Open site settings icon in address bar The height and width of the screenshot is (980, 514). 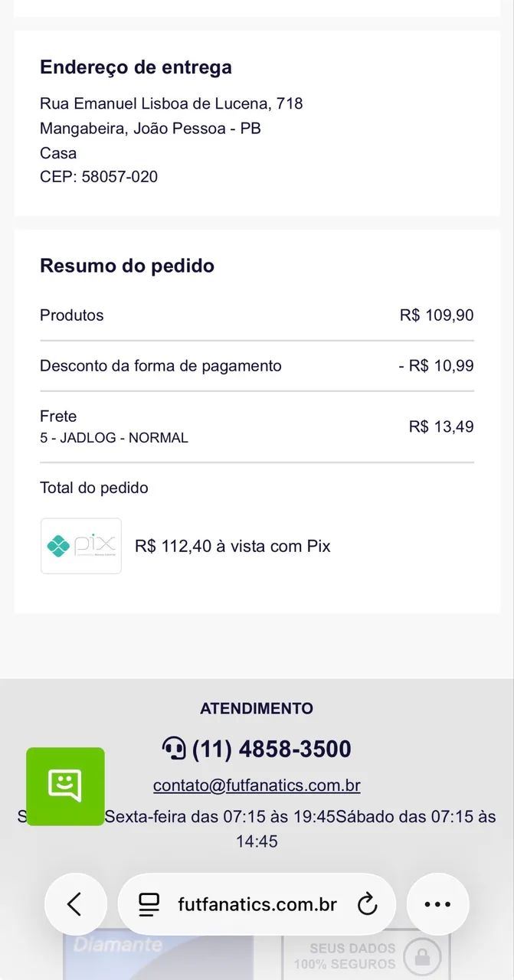(149, 904)
